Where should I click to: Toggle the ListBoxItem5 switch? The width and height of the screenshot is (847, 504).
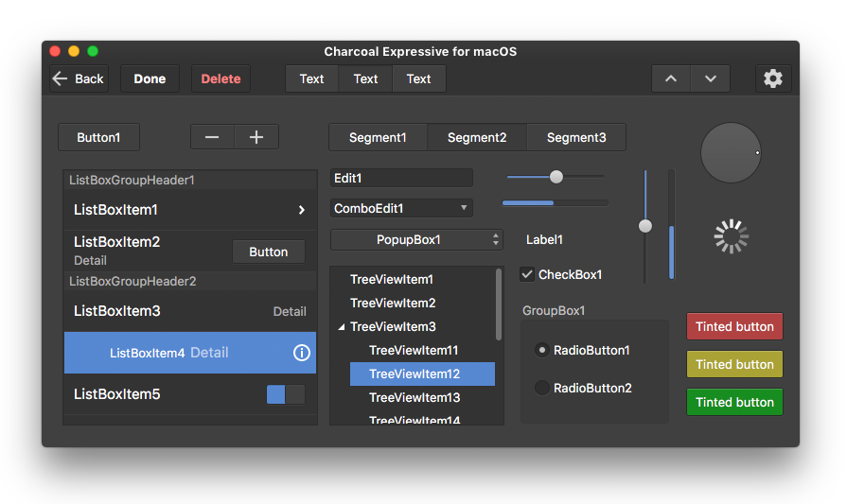(286, 394)
